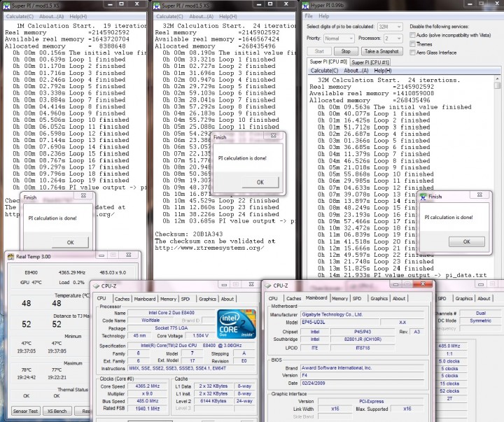Click the Super PI 1M window title icon
Screen dimensions: 504x422
(6, 6)
